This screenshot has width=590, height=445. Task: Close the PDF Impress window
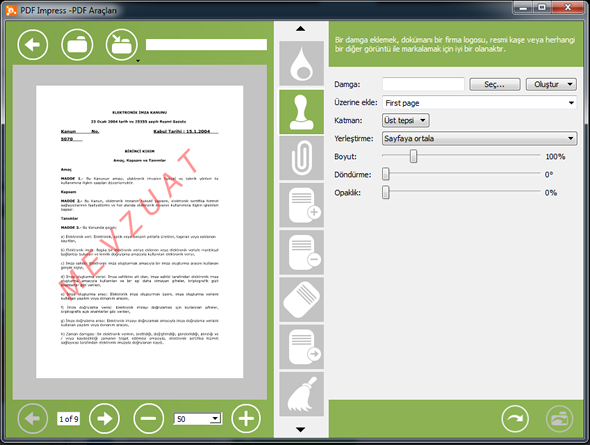coord(568,8)
